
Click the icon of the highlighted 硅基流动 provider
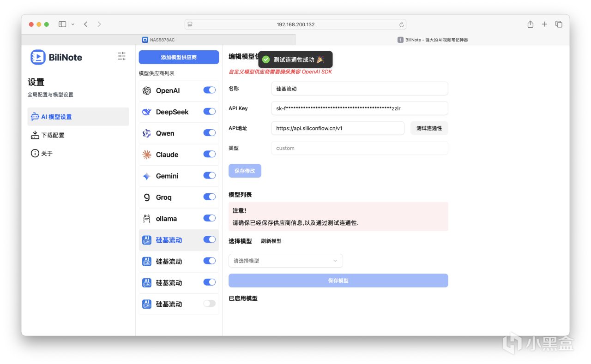(x=147, y=240)
